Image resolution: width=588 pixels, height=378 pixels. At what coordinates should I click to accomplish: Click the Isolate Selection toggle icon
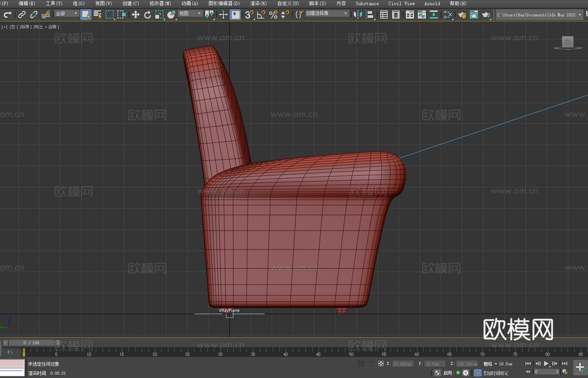click(x=361, y=364)
